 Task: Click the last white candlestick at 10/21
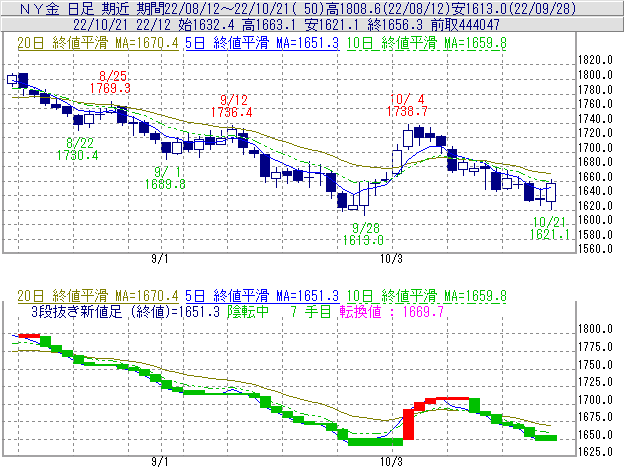[551, 192]
